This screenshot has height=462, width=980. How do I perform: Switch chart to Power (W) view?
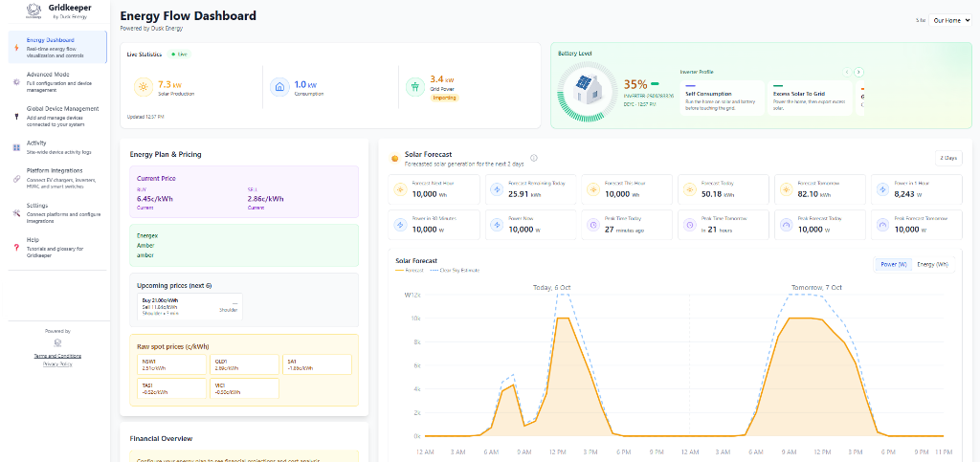point(894,265)
